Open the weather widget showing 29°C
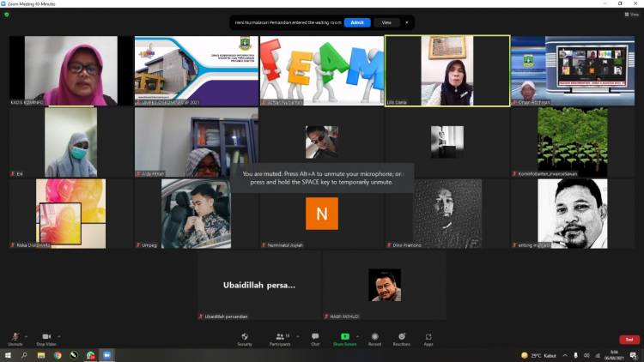 [538, 355]
